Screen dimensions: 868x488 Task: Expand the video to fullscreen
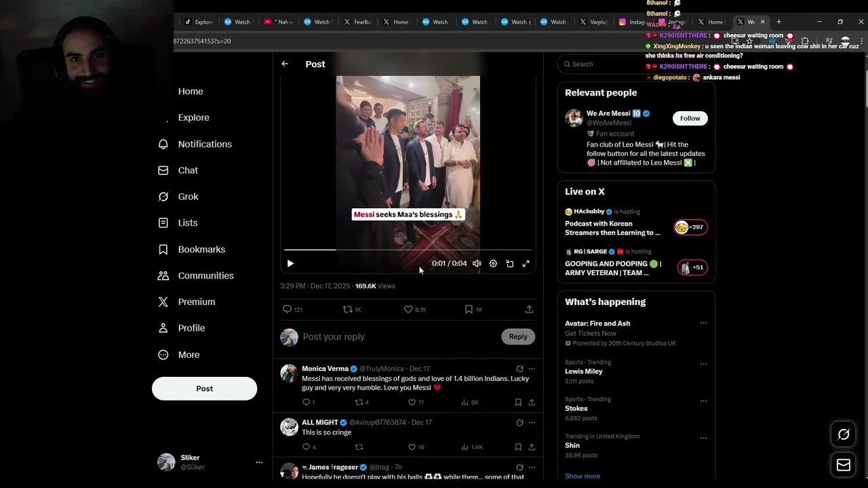point(526,264)
